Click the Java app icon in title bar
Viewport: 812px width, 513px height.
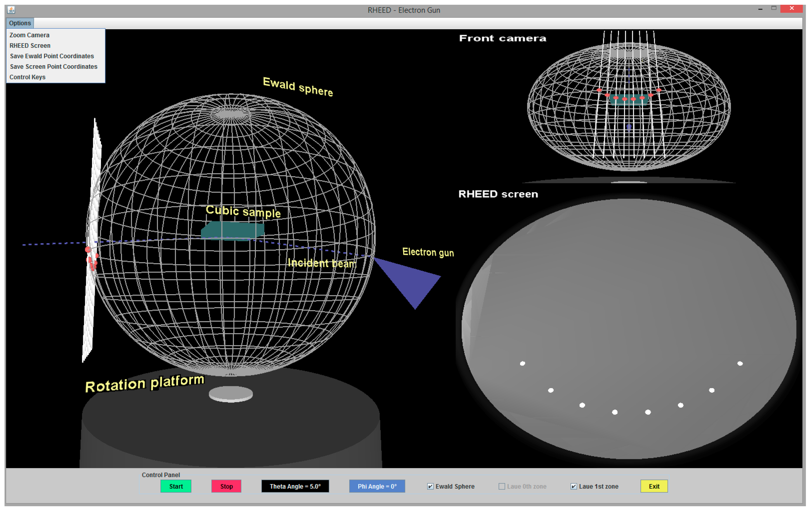coord(11,10)
